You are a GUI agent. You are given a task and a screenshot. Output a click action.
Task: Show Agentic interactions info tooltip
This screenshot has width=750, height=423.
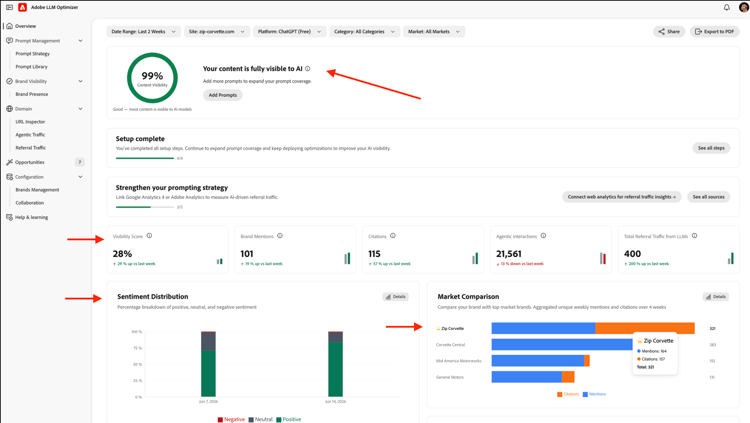point(543,236)
